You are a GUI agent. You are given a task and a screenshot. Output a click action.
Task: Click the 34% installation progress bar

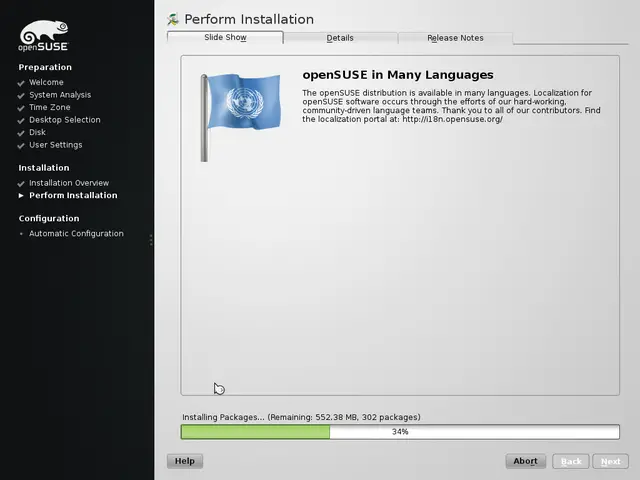point(400,432)
